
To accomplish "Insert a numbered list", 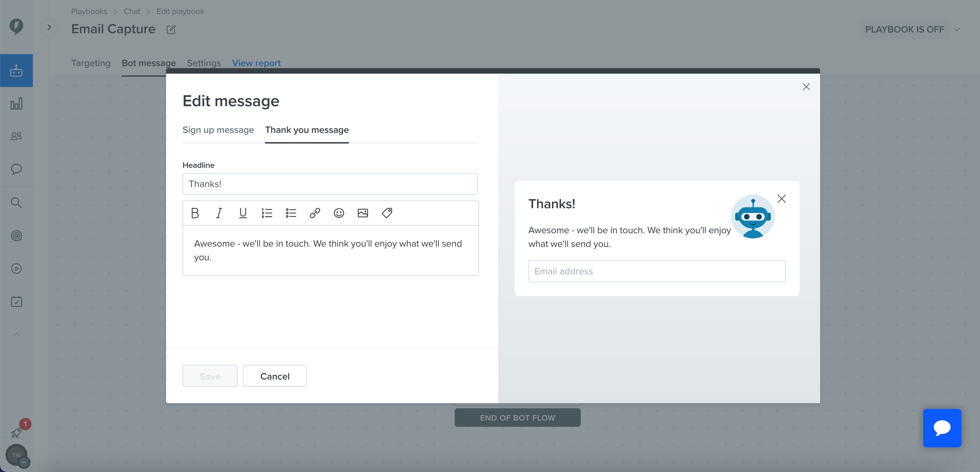I will [x=267, y=213].
